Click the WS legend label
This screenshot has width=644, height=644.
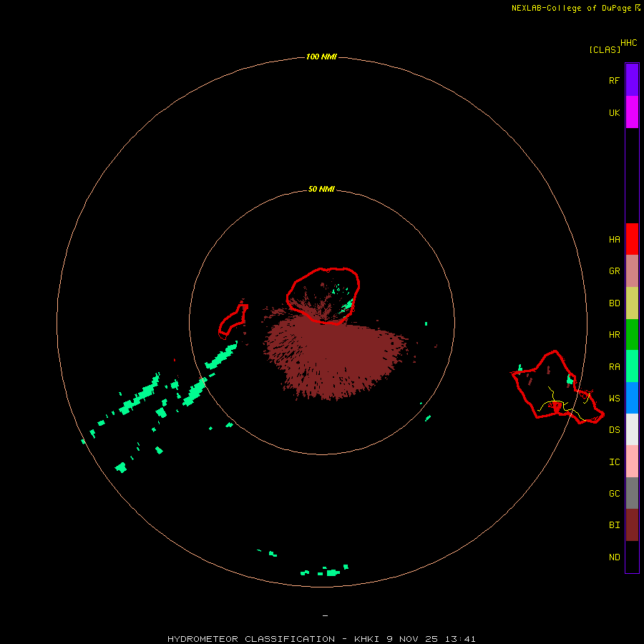click(x=614, y=399)
